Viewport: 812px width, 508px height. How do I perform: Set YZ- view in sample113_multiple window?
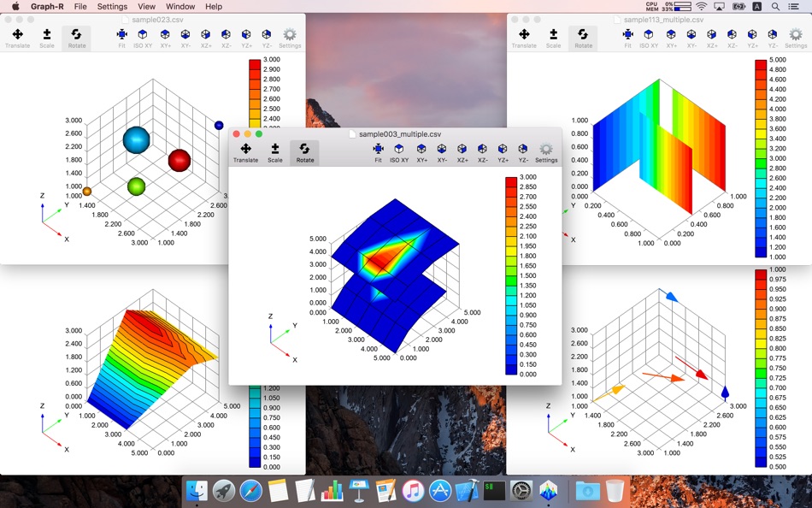[x=773, y=38]
